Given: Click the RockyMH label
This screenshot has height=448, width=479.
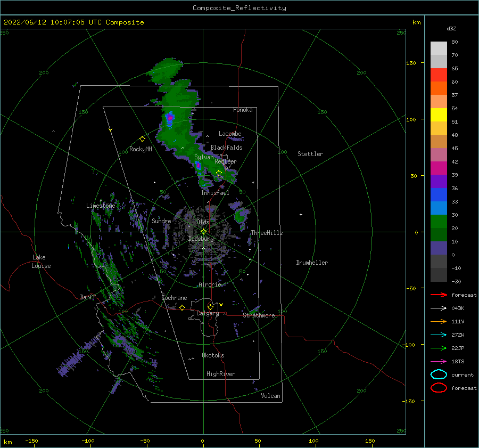Looking at the screenshot, I should click(141, 149).
